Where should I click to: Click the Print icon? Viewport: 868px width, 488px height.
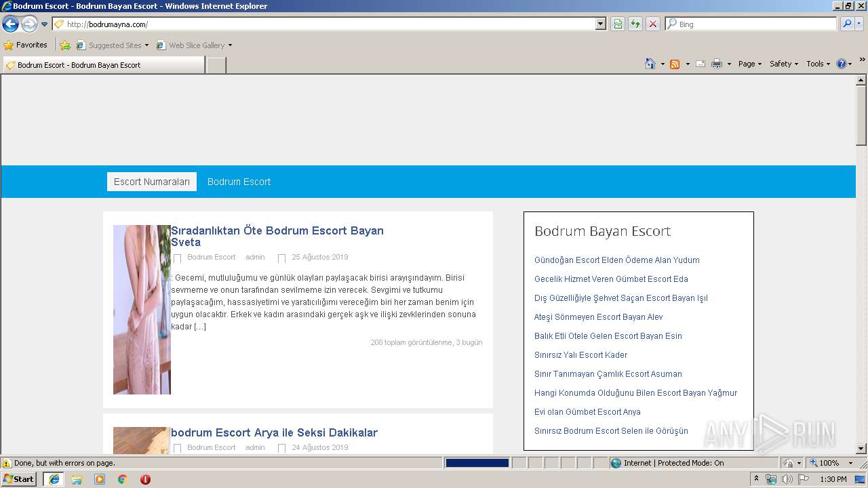(717, 64)
